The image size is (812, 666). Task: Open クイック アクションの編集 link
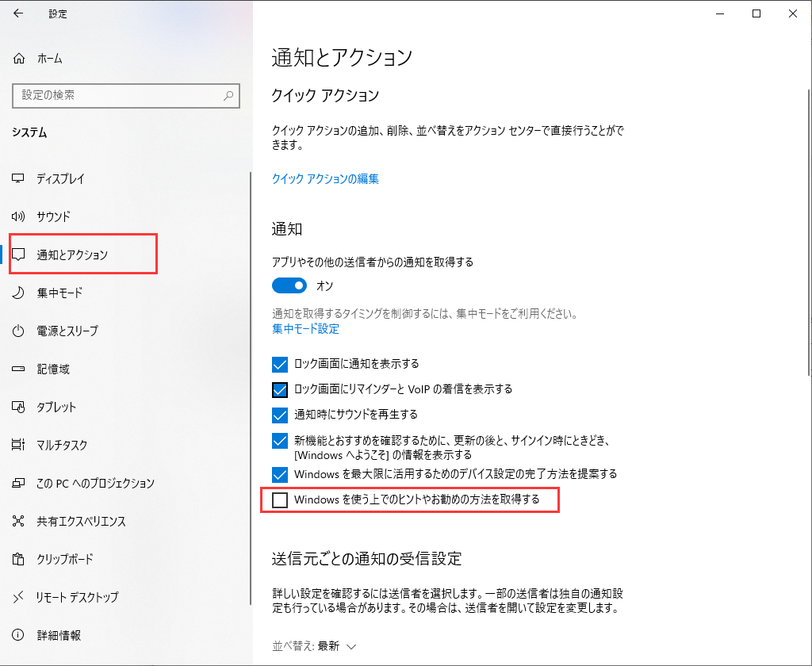click(324, 179)
